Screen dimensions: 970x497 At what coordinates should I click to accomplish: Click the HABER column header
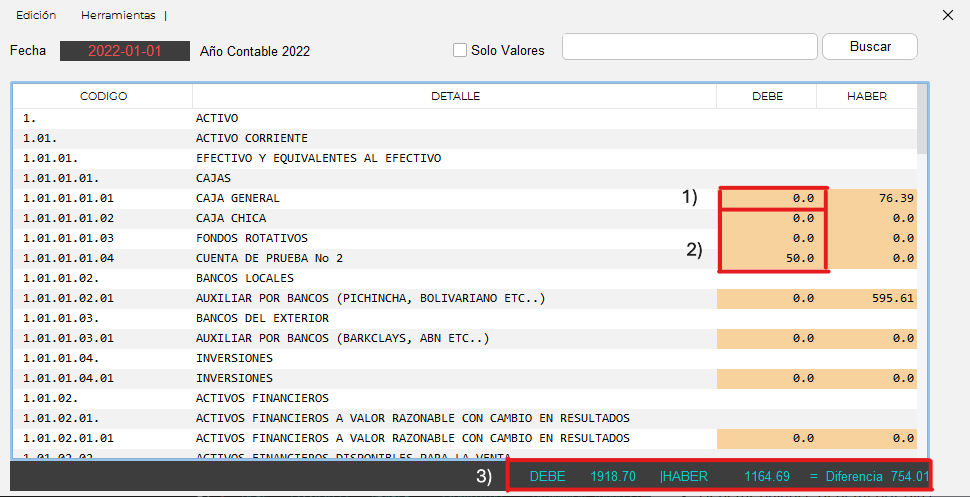(866, 96)
